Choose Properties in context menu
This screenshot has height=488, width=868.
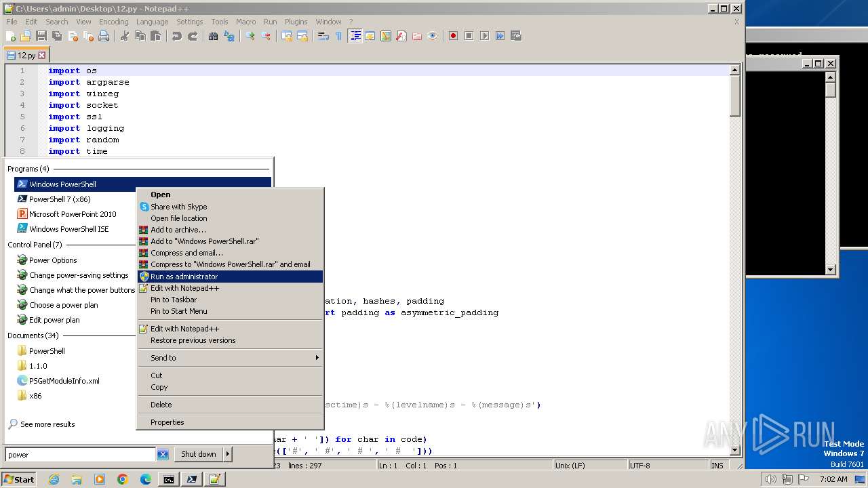[231, 422]
